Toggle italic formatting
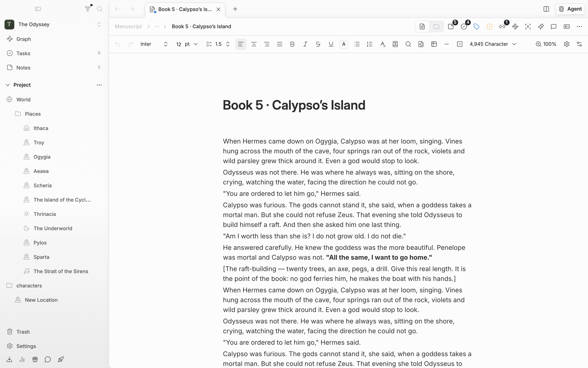The height and width of the screenshot is (368, 588). click(x=305, y=44)
